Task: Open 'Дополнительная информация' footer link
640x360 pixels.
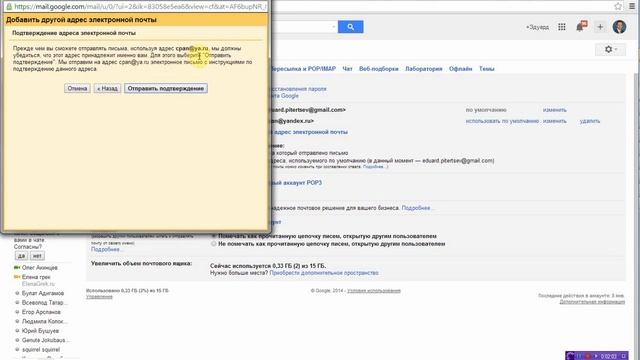Action: click(592, 302)
